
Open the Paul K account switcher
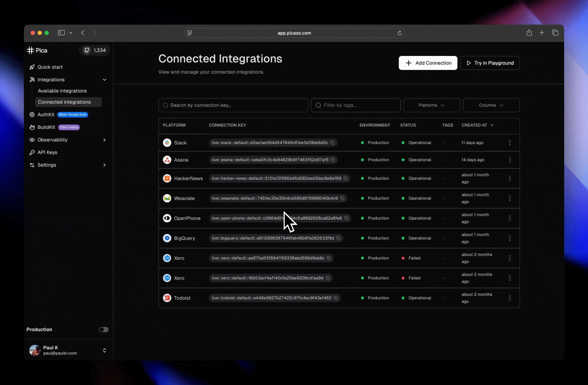click(x=105, y=350)
